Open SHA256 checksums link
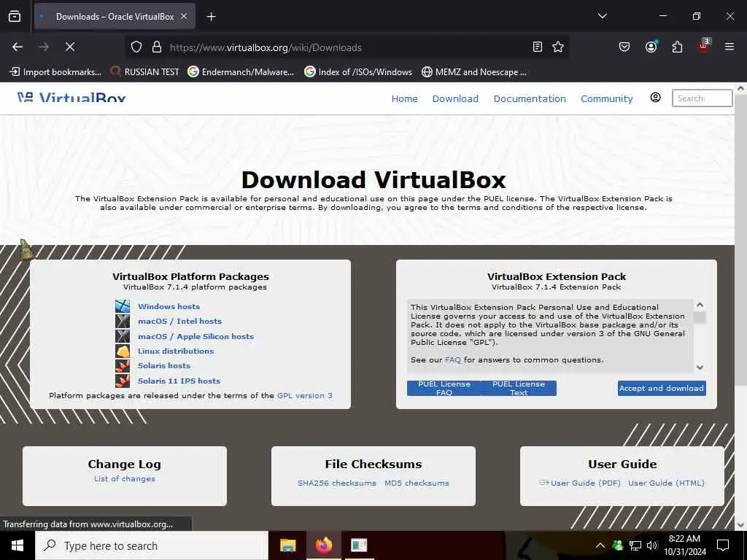This screenshot has width=747, height=560. click(x=337, y=483)
